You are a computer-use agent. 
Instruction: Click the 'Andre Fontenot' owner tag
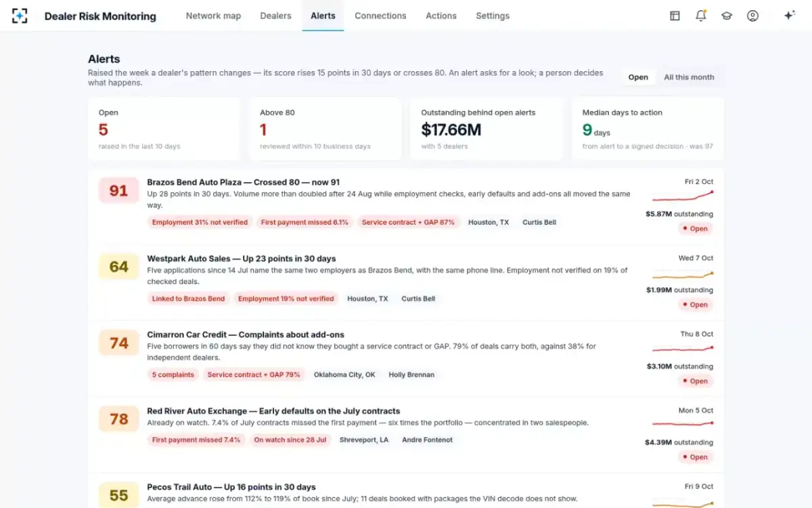pos(427,440)
